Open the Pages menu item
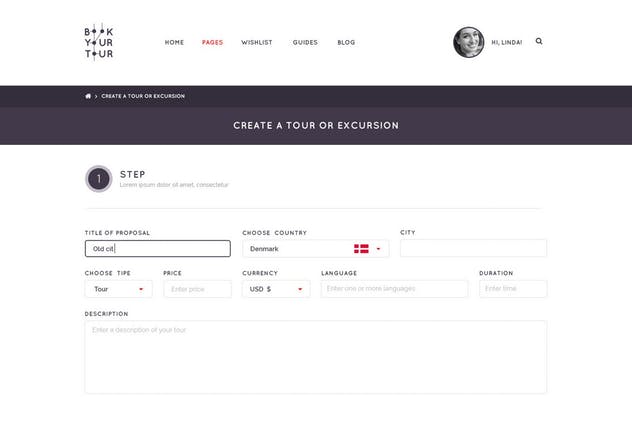Viewport: 632px width, 421px height. pos(212,43)
